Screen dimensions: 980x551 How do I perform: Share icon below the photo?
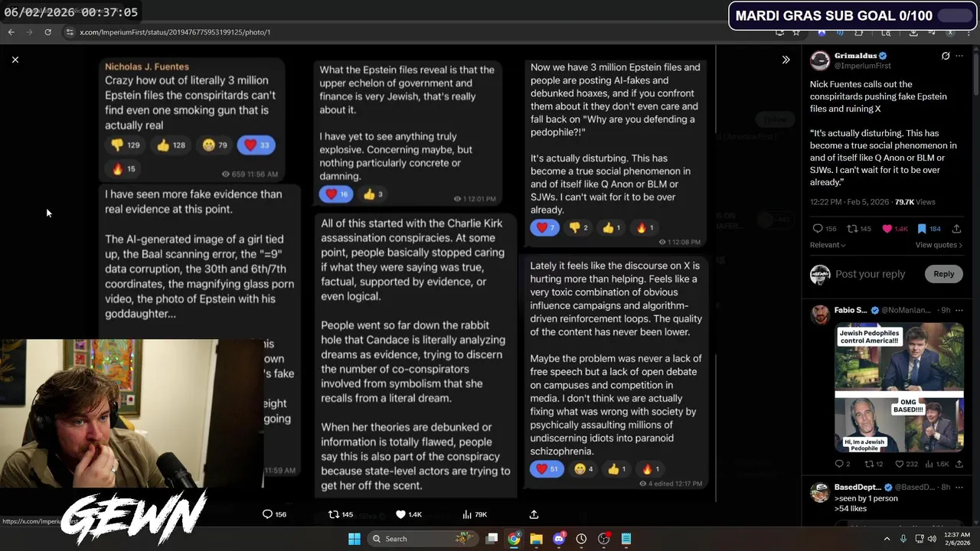click(x=534, y=514)
